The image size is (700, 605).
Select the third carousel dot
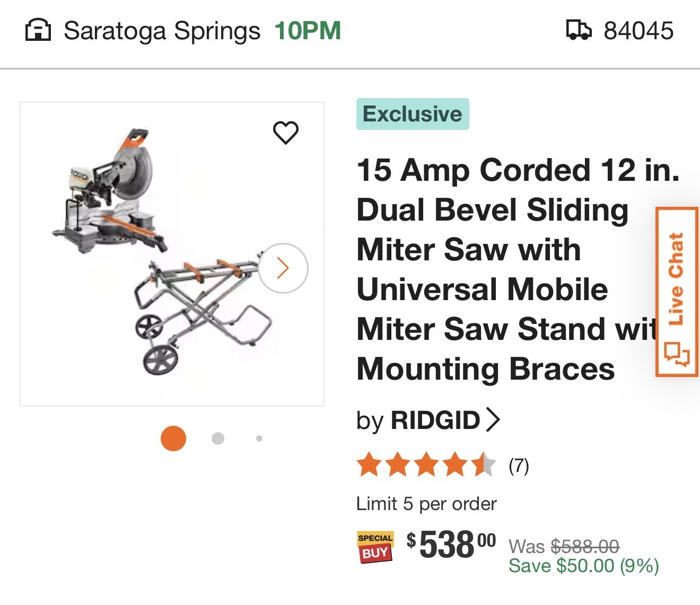[x=259, y=438]
